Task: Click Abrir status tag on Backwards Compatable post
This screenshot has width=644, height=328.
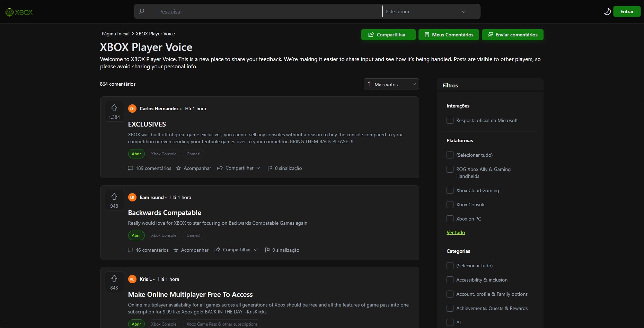Action: (136, 235)
